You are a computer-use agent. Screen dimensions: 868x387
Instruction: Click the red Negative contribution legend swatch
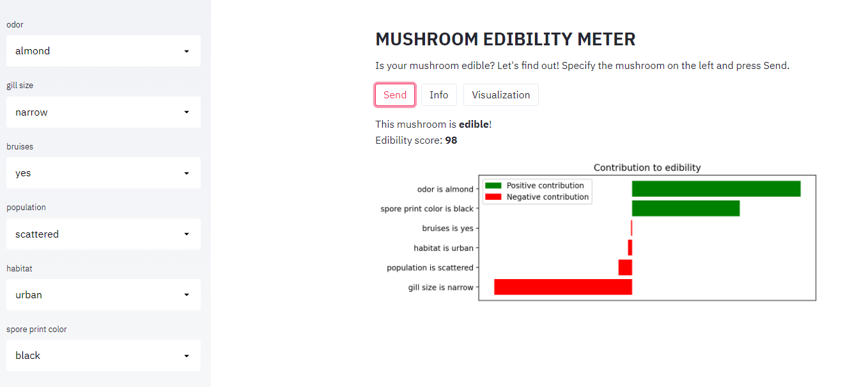493,197
